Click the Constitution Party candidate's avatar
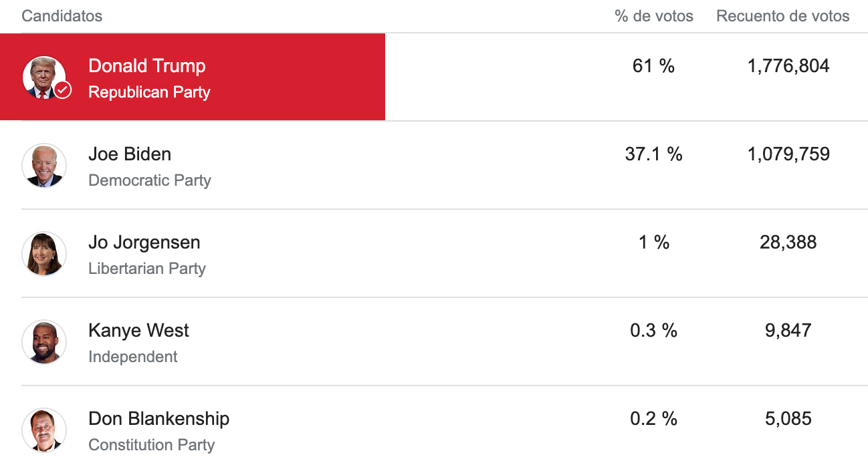 tap(44, 430)
